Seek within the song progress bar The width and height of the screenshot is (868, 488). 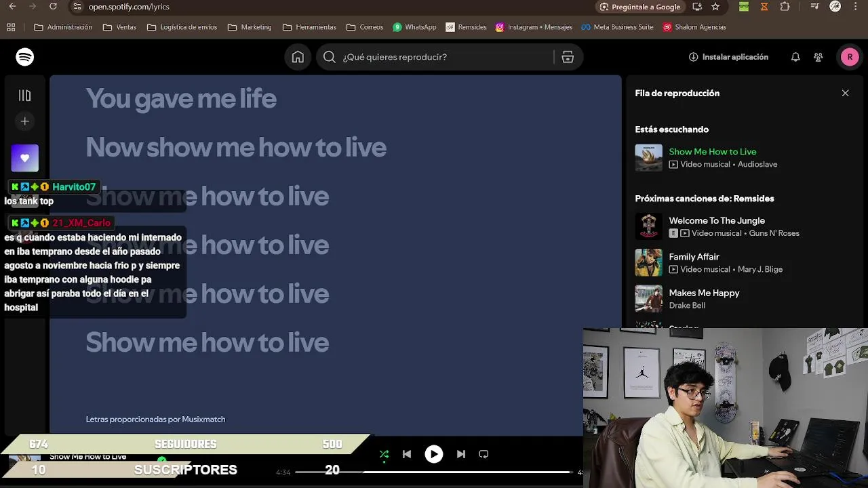pyautogui.click(x=434, y=472)
